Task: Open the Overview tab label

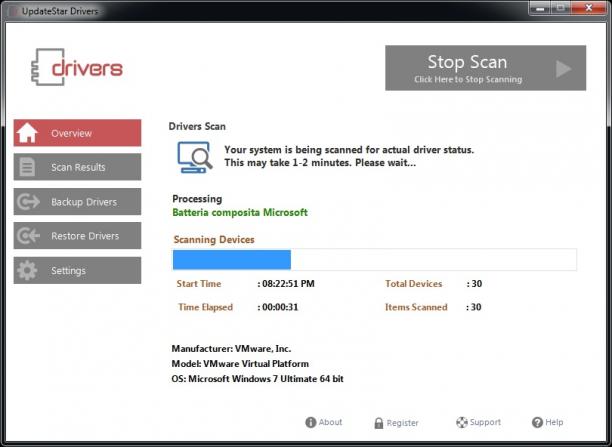Action: (71, 133)
